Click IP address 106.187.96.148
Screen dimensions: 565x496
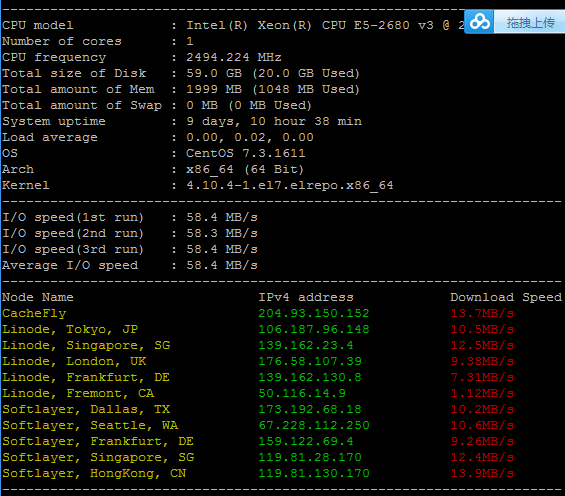pyautogui.click(x=314, y=329)
